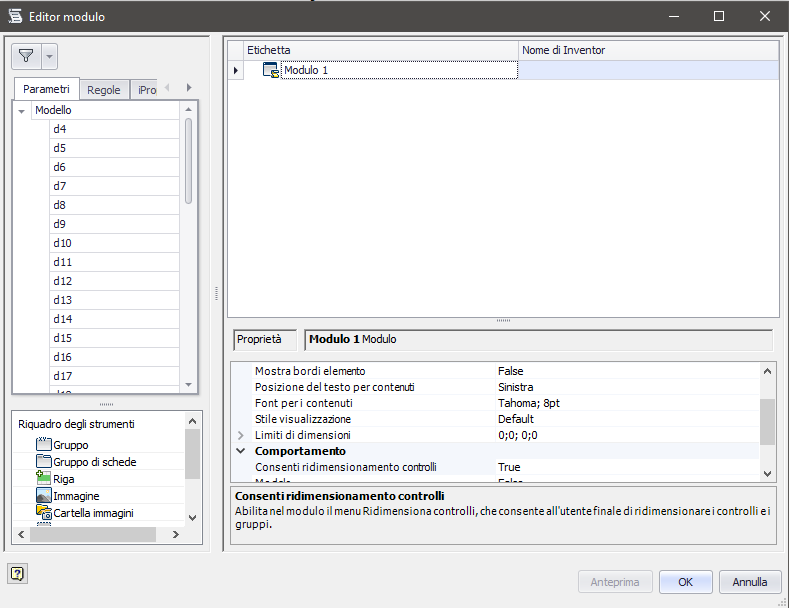
Task: Select parameter d5
Action: coord(114,148)
